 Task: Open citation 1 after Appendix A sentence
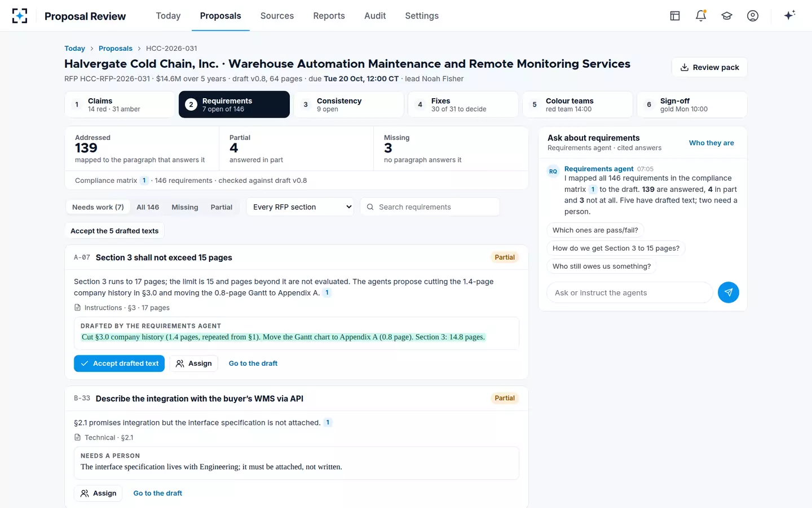(x=327, y=293)
